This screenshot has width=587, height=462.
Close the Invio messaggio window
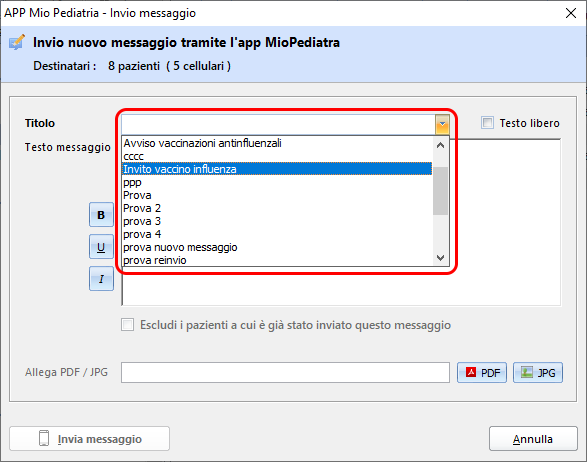pos(571,13)
